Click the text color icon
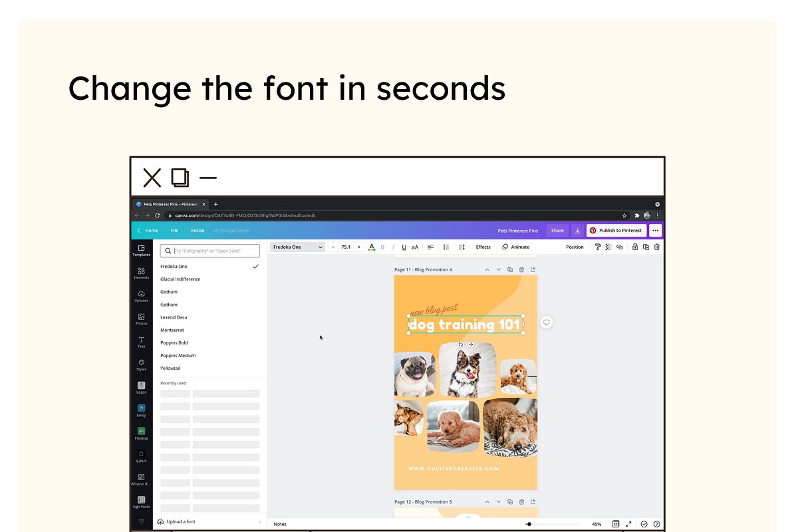 [x=372, y=247]
